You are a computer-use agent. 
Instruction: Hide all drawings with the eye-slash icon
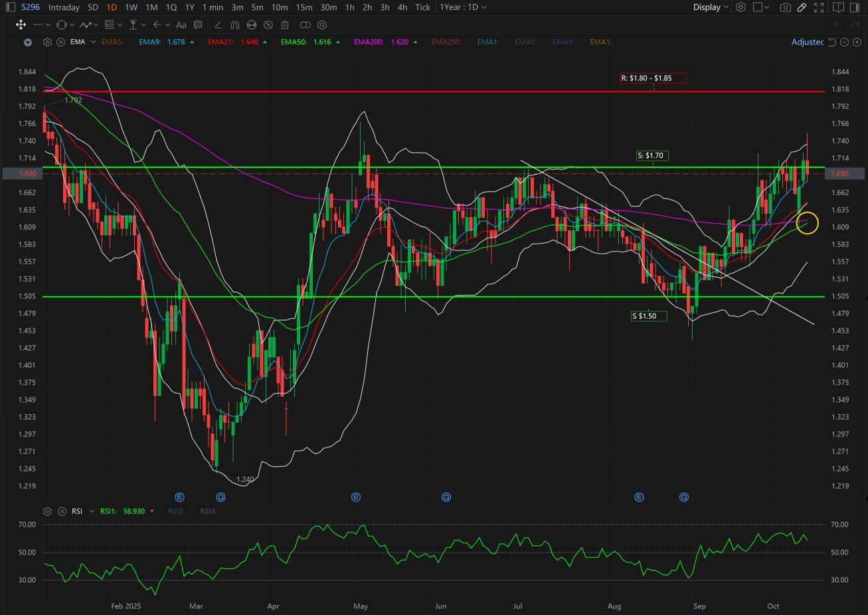pos(268,25)
